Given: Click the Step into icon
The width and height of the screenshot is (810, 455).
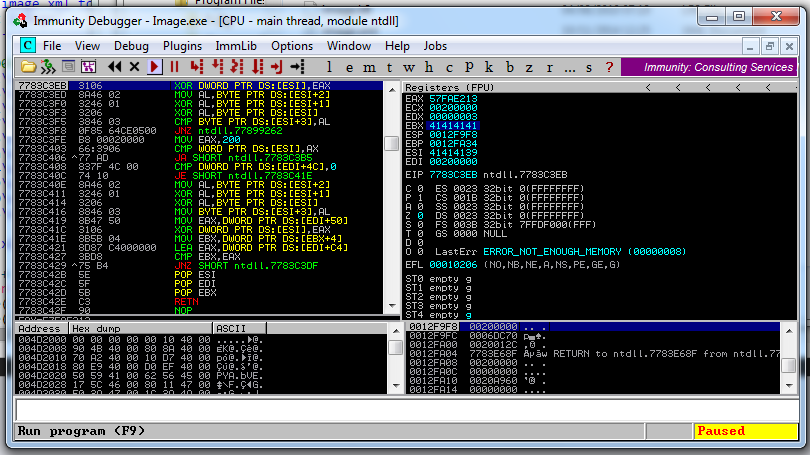Looking at the screenshot, I should point(197,67).
